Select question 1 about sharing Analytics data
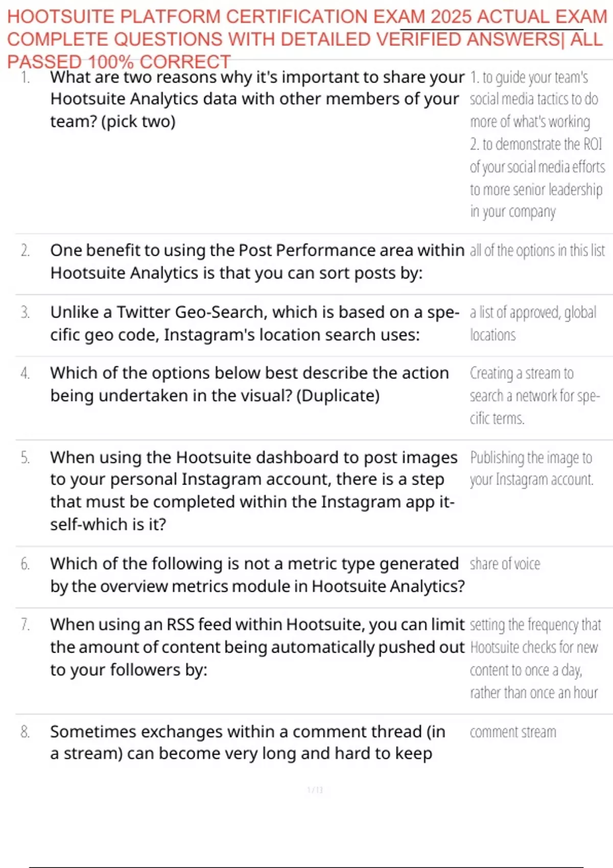Viewport: 613px width, 868px height. click(x=257, y=99)
